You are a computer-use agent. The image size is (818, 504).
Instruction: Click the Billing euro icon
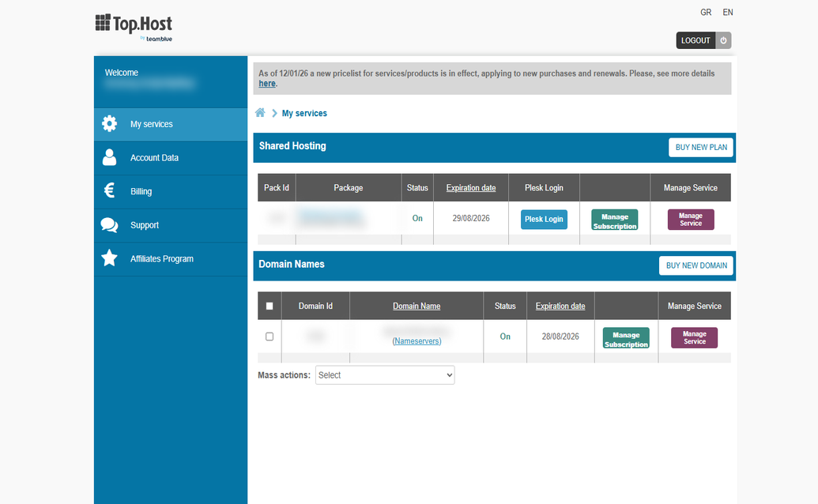tap(110, 190)
